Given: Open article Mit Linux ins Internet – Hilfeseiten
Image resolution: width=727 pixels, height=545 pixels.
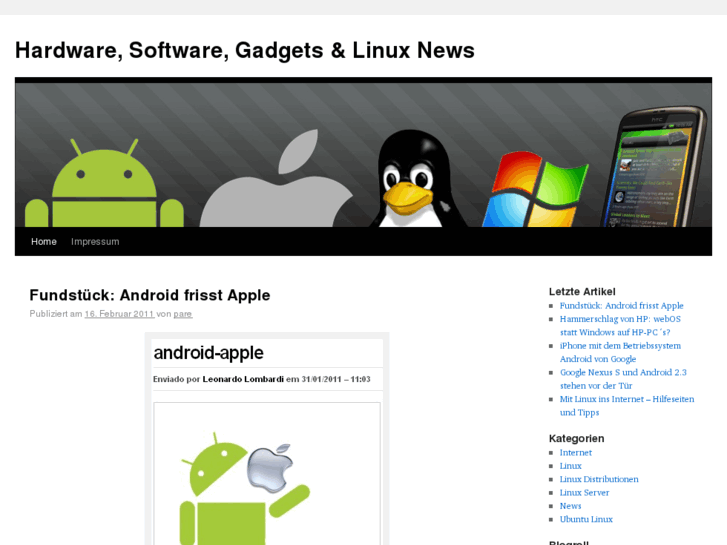Looking at the screenshot, I should (x=627, y=406).
